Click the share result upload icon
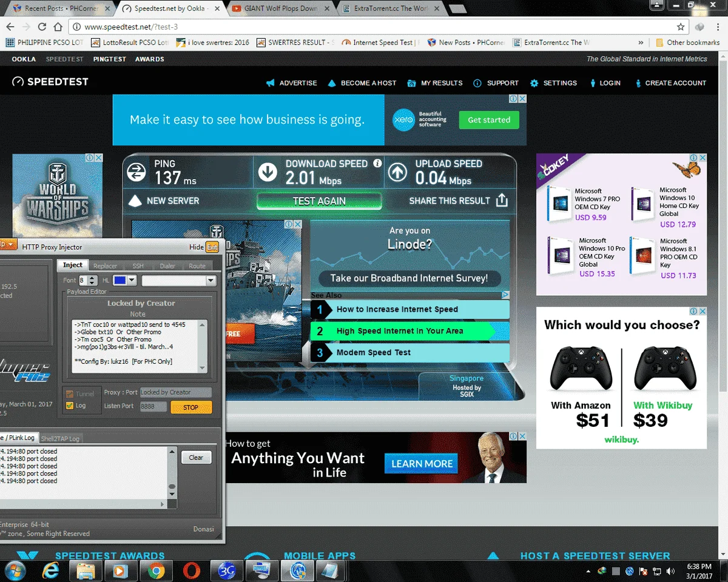Screen dimensions: 728x582 (x=502, y=201)
